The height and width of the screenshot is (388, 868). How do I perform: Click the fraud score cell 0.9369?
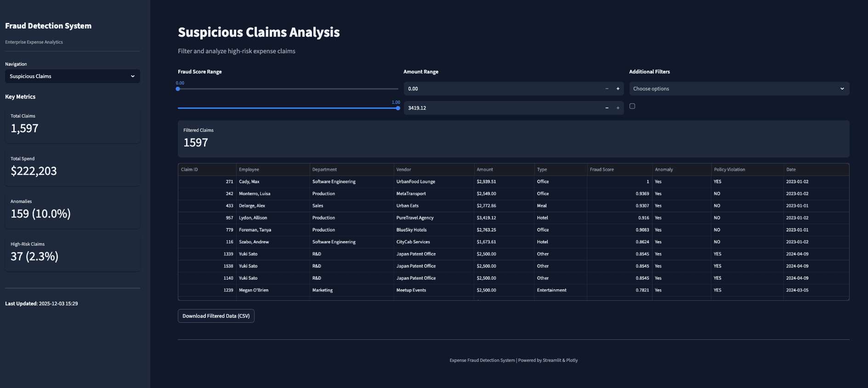point(619,194)
